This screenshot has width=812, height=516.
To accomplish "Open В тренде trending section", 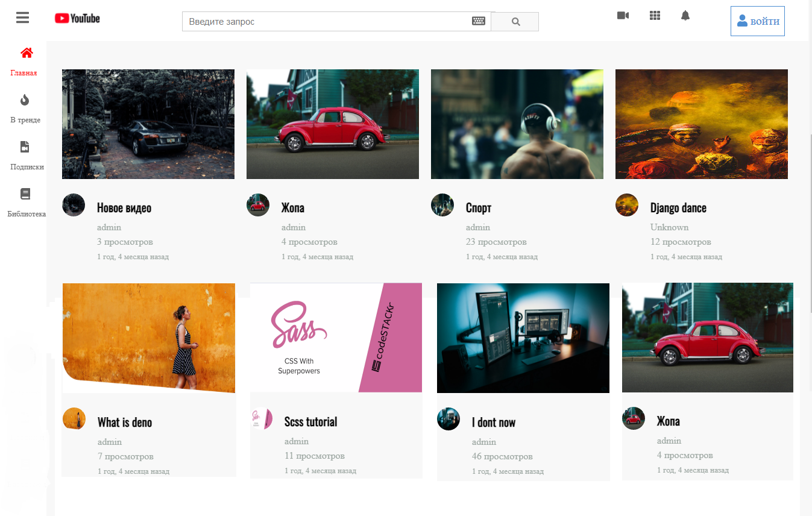I will pos(25,109).
